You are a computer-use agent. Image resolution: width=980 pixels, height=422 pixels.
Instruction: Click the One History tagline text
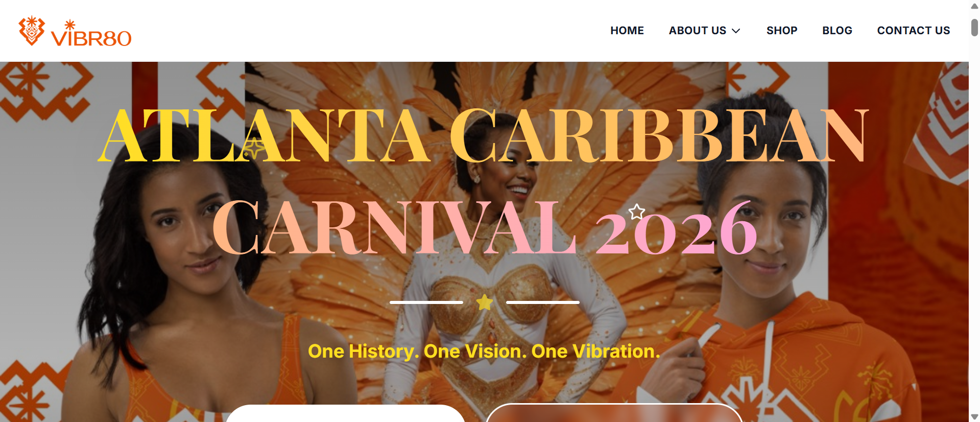[484, 351]
